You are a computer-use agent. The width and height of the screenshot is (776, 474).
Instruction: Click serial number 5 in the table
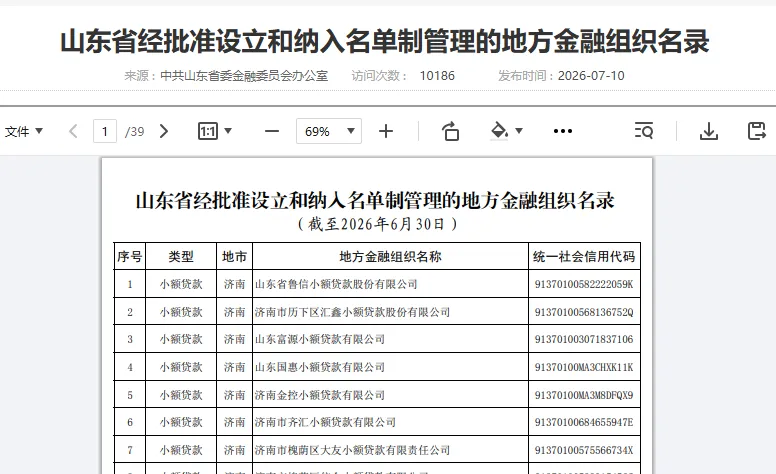(130, 395)
